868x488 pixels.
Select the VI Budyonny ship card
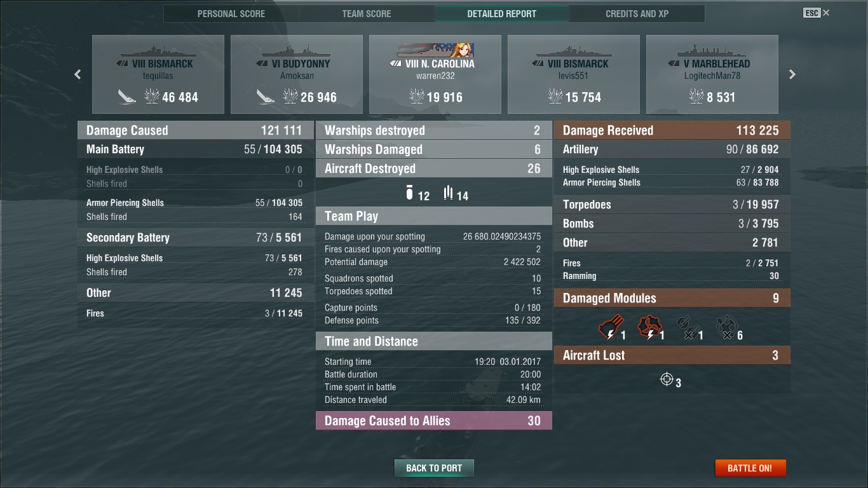pos(297,74)
